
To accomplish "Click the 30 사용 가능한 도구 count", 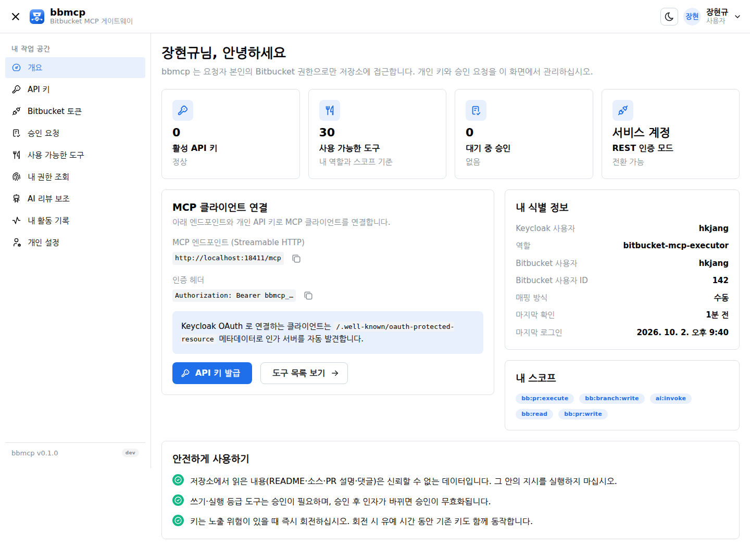I will click(327, 133).
